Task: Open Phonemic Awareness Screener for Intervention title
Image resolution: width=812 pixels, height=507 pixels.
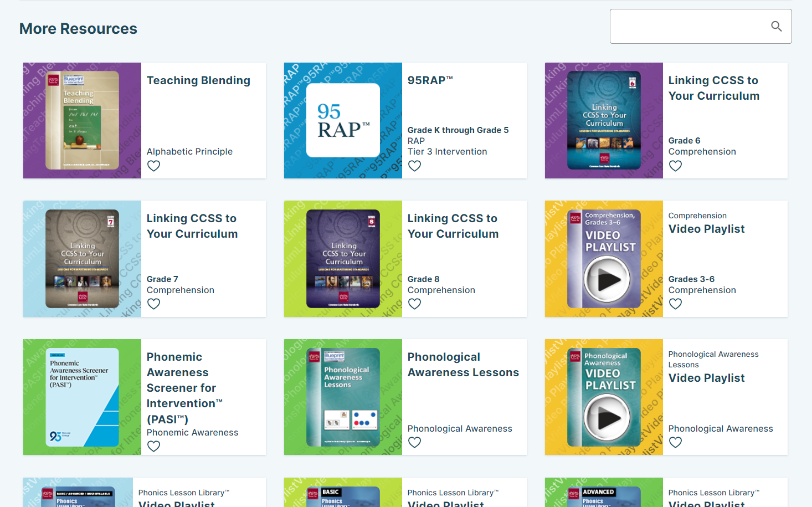Action: (x=185, y=388)
